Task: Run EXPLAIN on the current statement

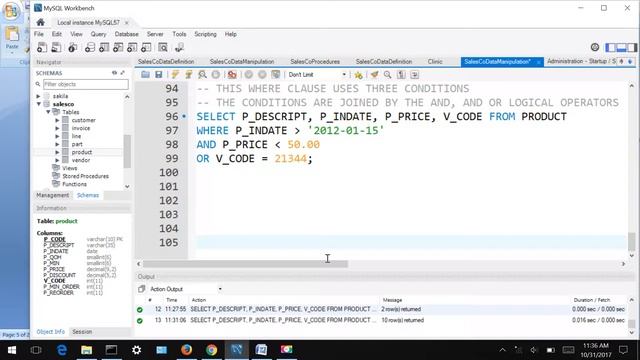Action: coord(202,75)
